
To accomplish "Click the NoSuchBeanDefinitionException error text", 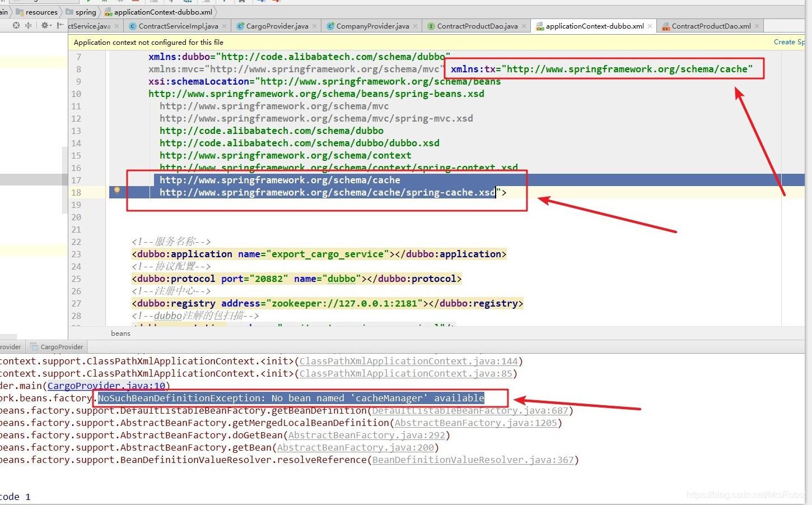I will tap(291, 399).
